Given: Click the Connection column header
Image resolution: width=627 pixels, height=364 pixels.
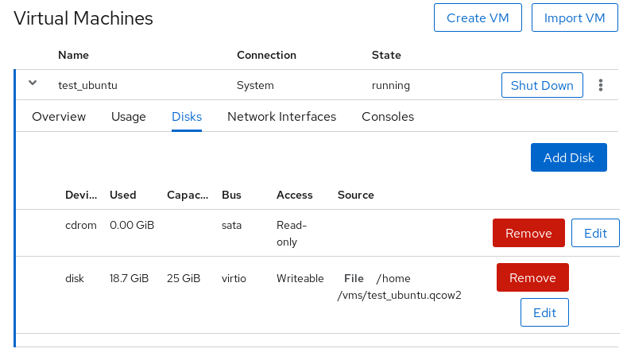Looking at the screenshot, I should [266, 55].
